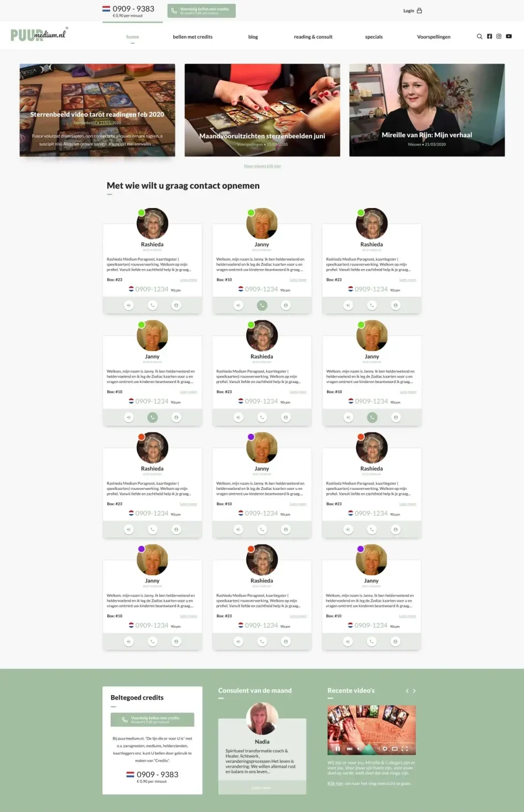Screen dimensions: 524x812
Task: Click the green 'Voordelig bellen met credits' header button
Action: tap(201, 11)
